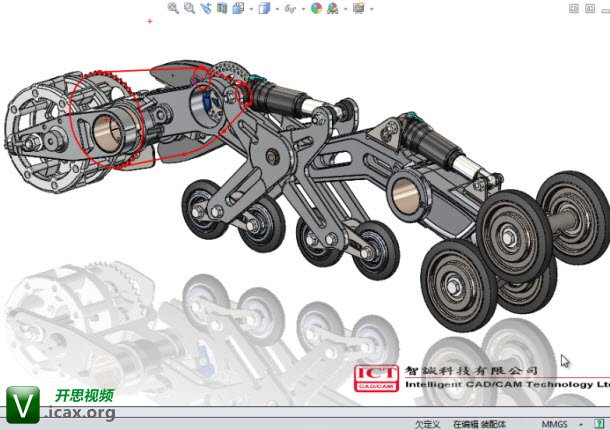Open the View Orientation dropdown arrow
Image resolution: width=610 pixels, height=430 pixels.
pyautogui.click(x=251, y=9)
